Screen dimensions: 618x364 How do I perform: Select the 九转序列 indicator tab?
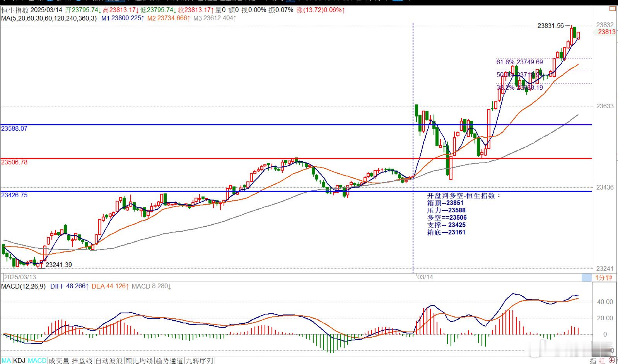coord(200,361)
